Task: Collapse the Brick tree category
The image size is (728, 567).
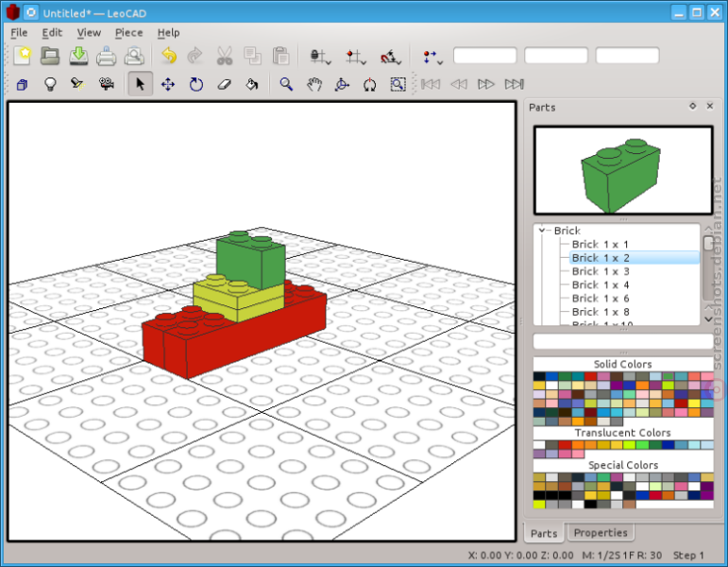Action: click(x=542, y=231)
